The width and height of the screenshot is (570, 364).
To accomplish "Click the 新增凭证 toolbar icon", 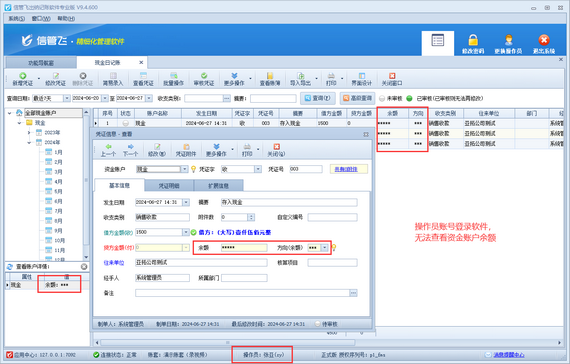I will (23, 76).
